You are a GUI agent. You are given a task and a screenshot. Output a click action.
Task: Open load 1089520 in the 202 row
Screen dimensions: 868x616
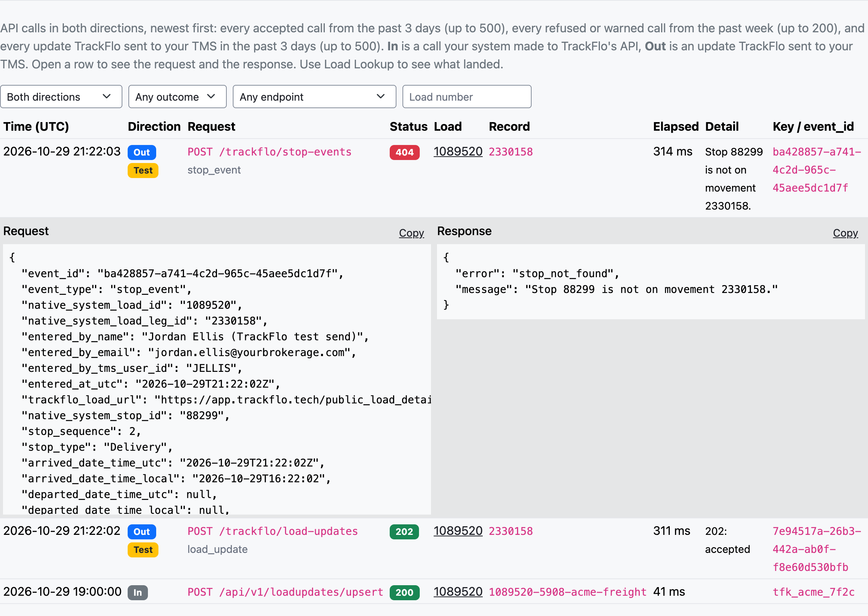pos(458,531)
